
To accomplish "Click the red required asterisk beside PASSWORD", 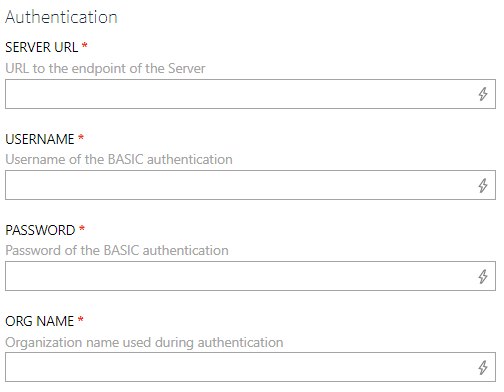I will click(82, 228).
